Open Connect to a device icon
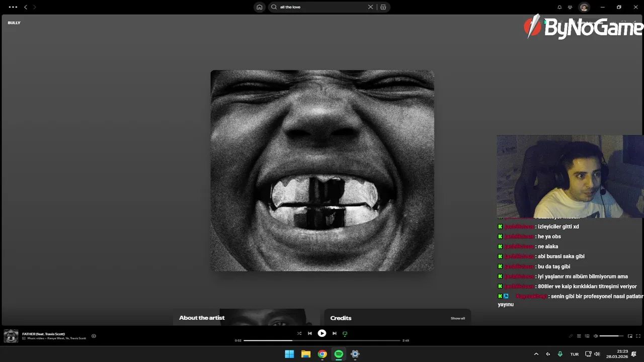644x362 pixels. click(x=587, y=336)
